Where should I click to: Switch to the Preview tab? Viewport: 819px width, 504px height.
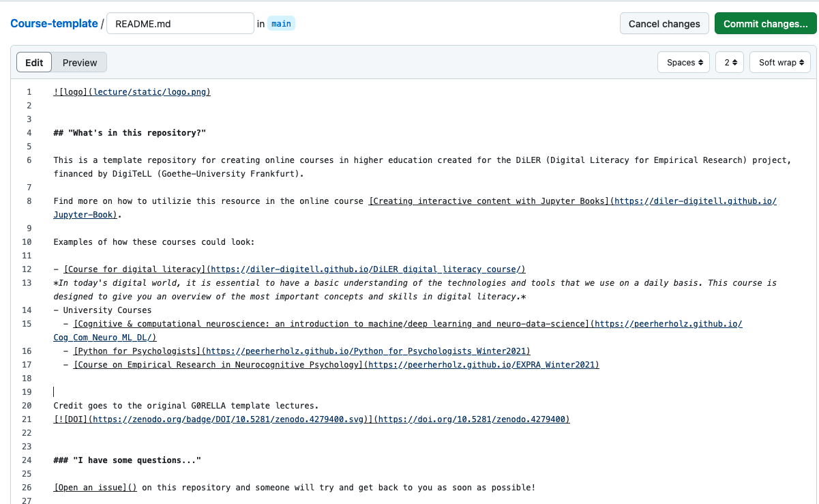[x=79, y=62]
